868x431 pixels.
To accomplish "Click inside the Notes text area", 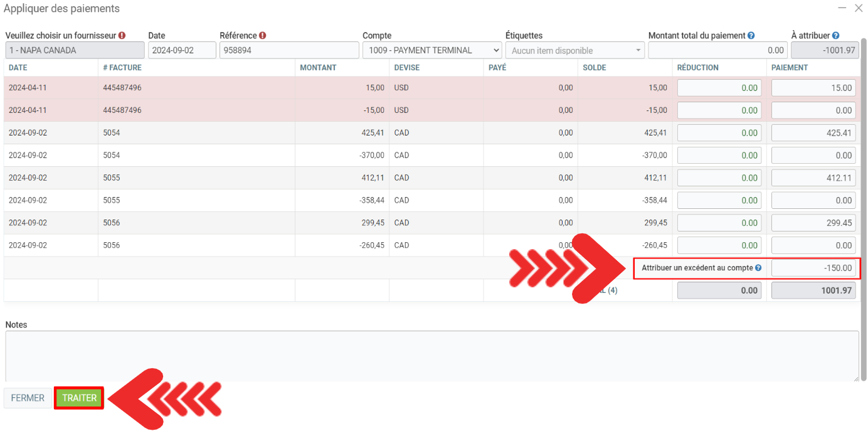I will pyautogui.click(x=432, y=355).
